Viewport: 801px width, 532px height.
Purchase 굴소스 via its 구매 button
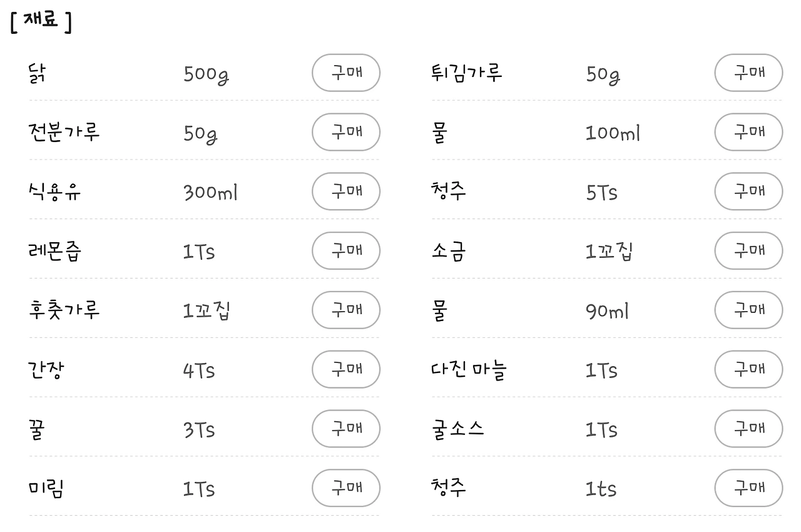(x=748, y=429)
